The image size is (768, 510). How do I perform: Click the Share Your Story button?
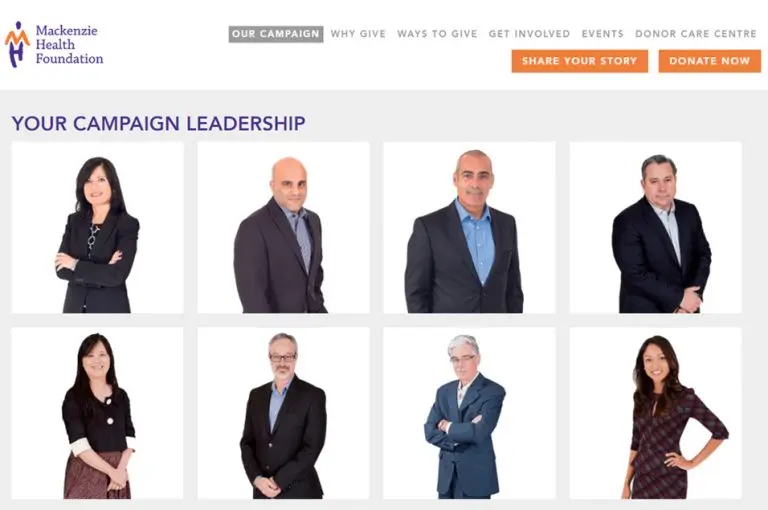pyautogui.click(x=579, y=61)
